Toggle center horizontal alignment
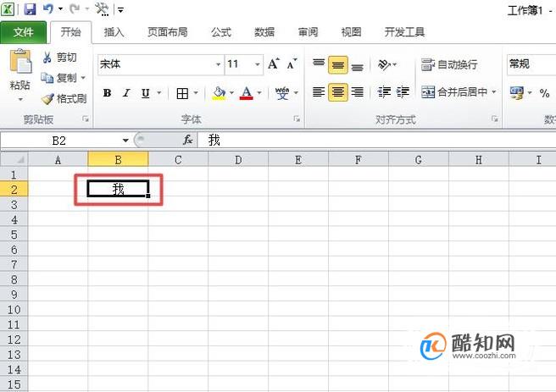The height and width of the screenshot is (392, 556). [x=338, y=92]
